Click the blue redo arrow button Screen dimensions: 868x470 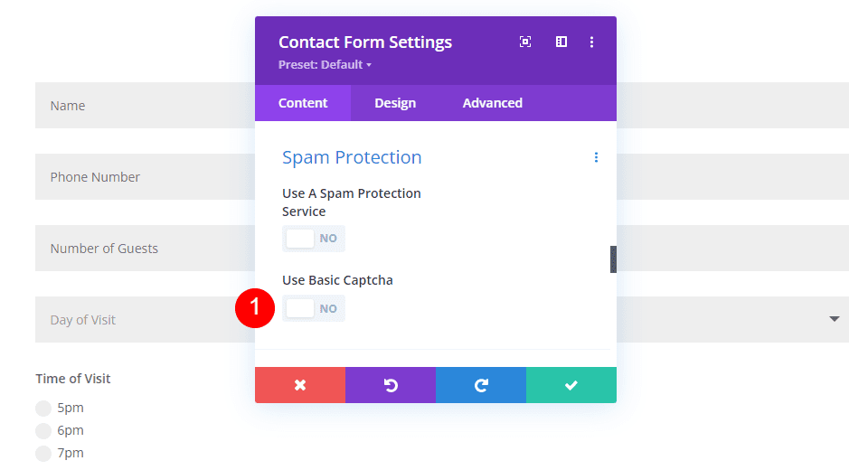click(481, 385)
